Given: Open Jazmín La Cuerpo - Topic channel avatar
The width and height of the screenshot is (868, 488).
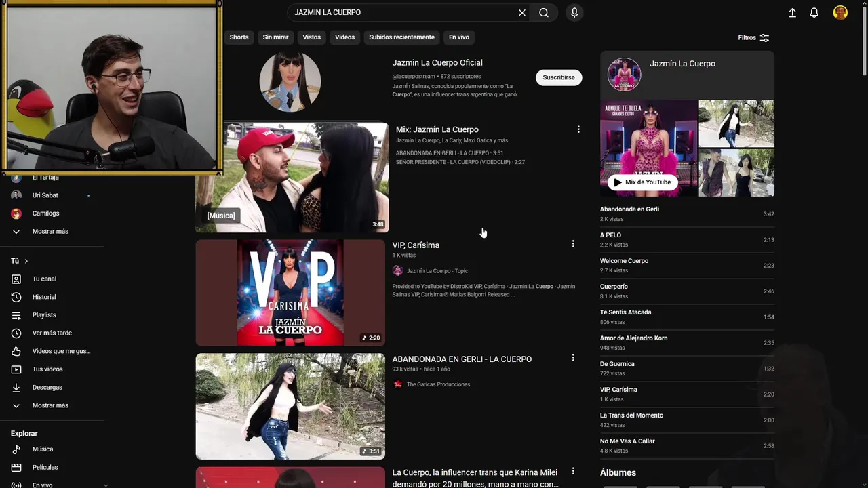Looking at the screenshot, I should pos(397,270).
